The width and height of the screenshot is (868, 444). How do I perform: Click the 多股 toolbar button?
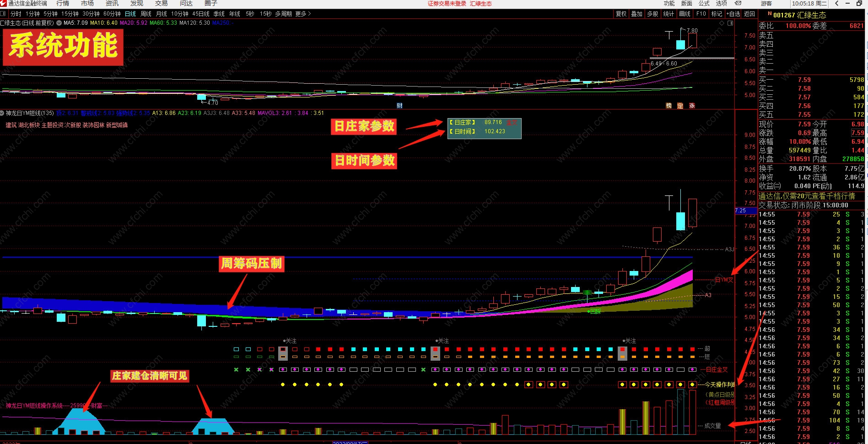(x=652, y=14)
